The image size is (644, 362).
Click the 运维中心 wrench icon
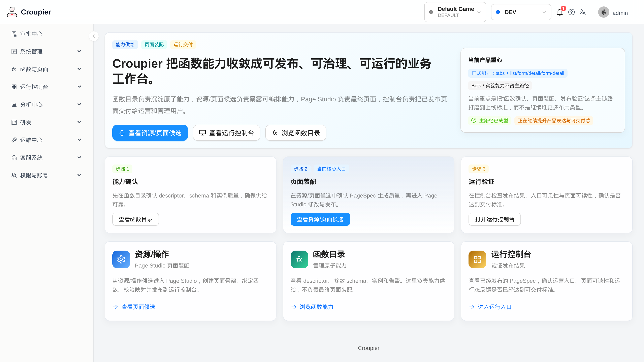click(14, 140)
